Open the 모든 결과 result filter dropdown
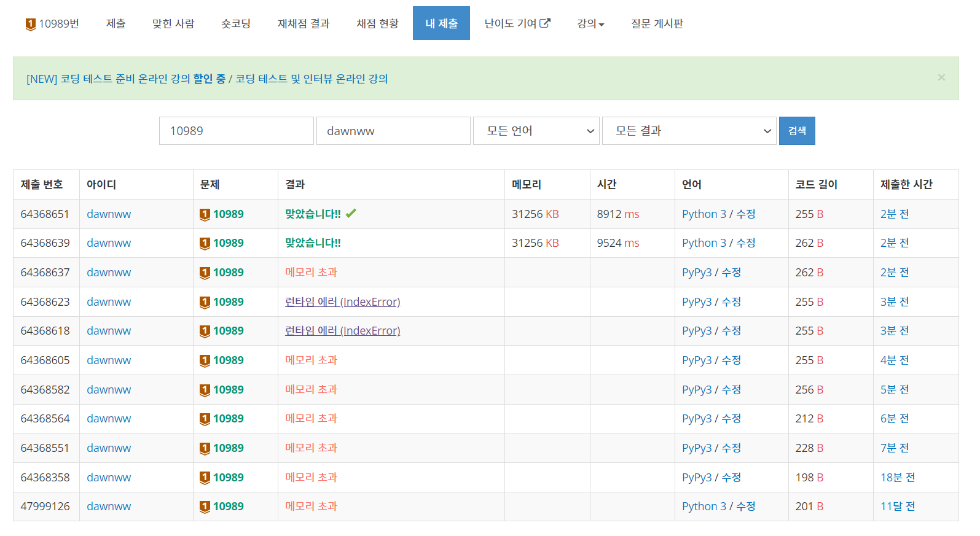Screen dimensions: 980x536 (x=689, y=131)
